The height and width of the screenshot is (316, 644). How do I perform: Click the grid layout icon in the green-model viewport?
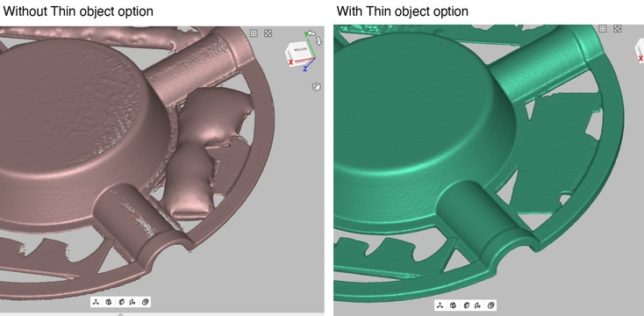point(603,28)
